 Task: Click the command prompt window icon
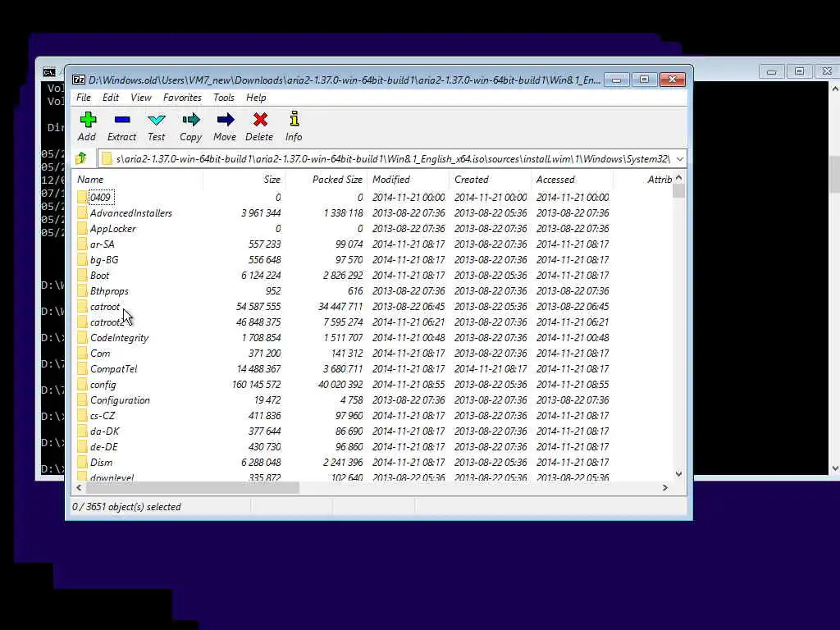click(x=48, y=72)
